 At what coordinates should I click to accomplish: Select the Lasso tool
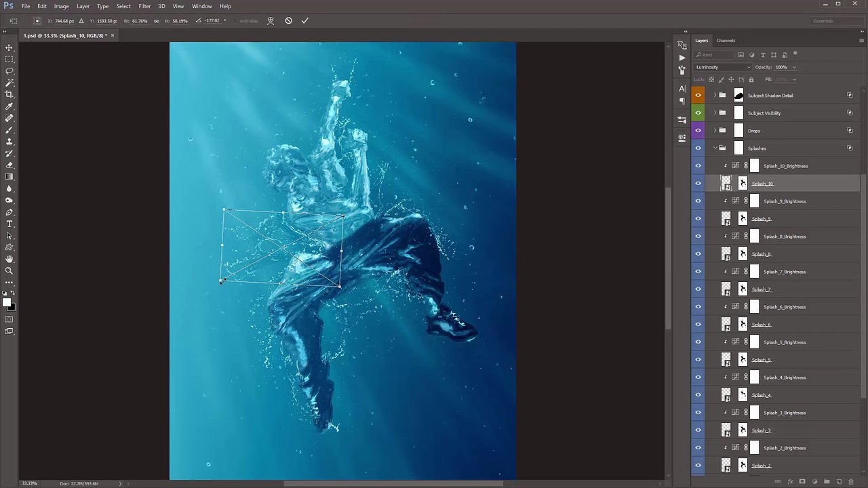[9, 71]
